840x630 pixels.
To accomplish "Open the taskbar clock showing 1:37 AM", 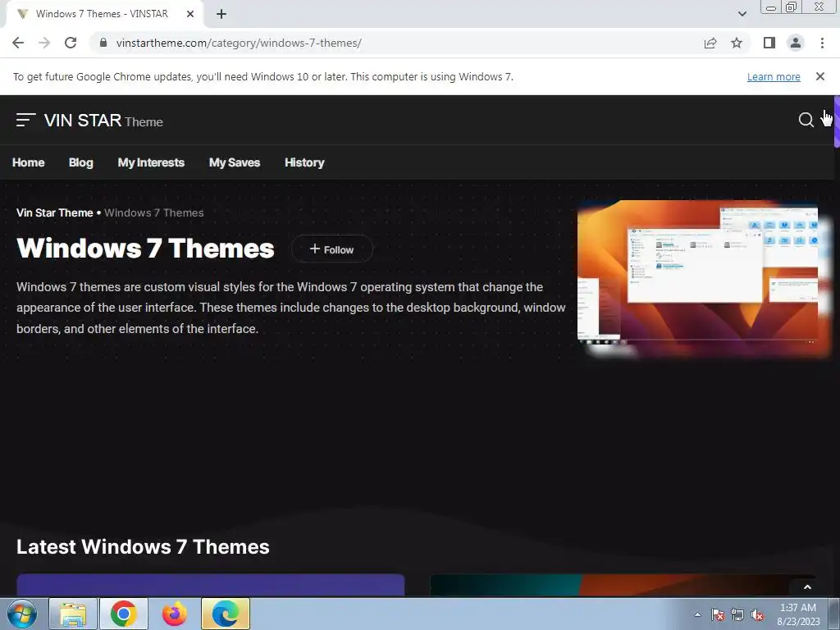I will tap(798, 614).
